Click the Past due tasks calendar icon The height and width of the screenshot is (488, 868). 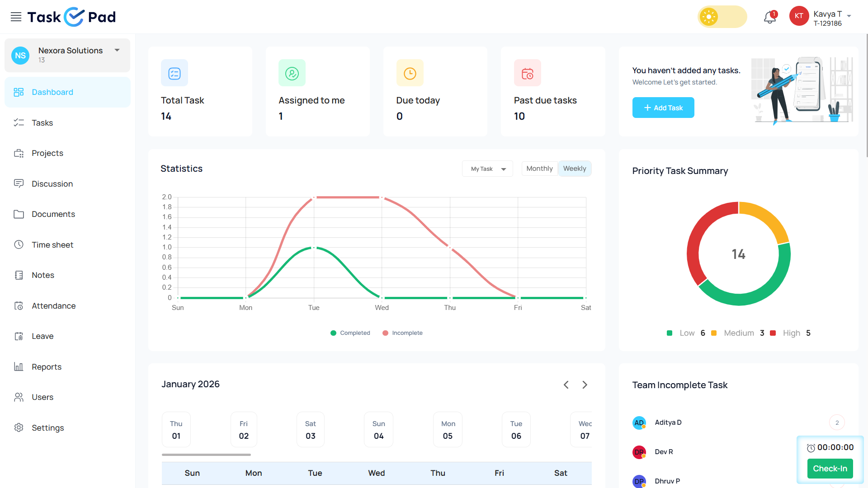click(527, 73)
